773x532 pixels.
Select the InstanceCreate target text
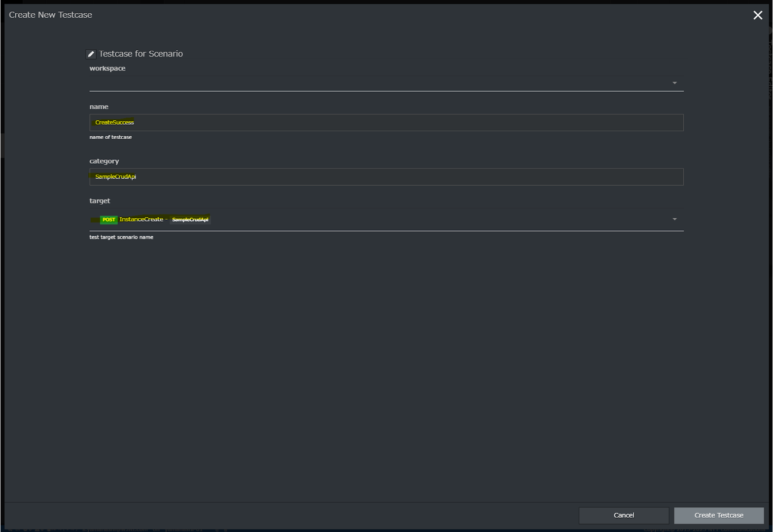(141, 219)
